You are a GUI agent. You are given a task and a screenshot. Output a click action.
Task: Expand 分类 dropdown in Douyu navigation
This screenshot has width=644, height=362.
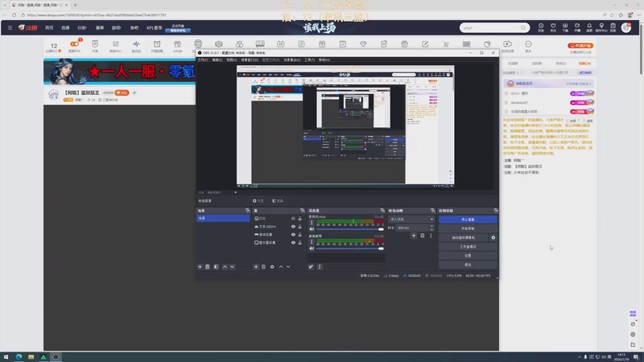82,28
